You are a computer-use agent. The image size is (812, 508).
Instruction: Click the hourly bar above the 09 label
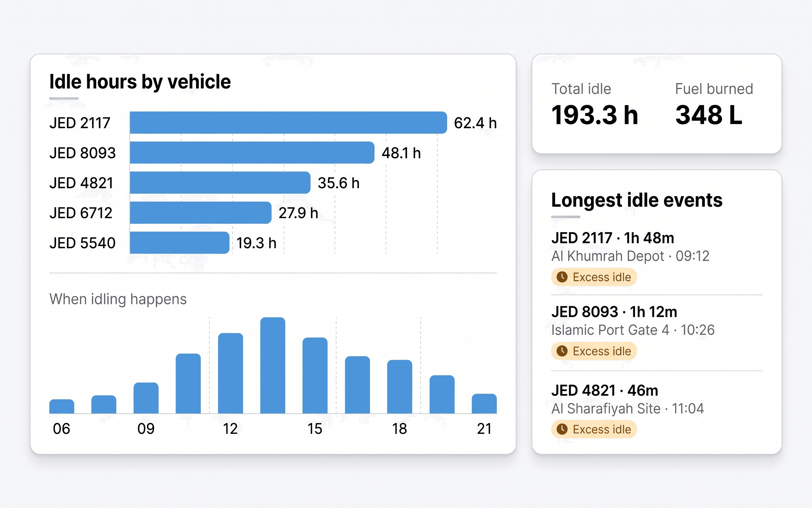[x=146, y=398]
